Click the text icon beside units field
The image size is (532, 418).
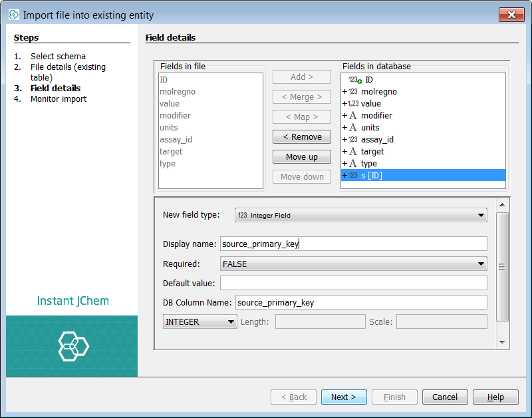[x=352, y=128]
